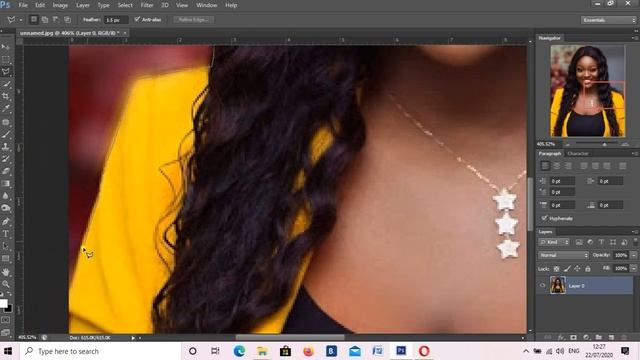Toggle the Anti-alias checkbox
The height and width of the screenshot is (360, 640).
[137, 19]
